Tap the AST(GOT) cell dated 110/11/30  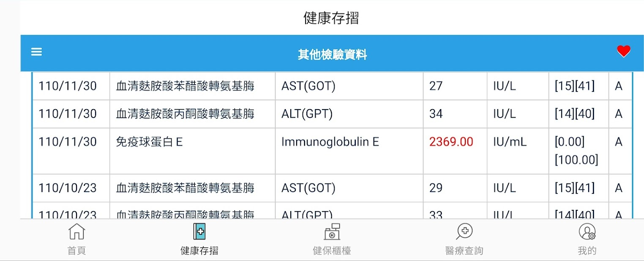pos(308,86)
